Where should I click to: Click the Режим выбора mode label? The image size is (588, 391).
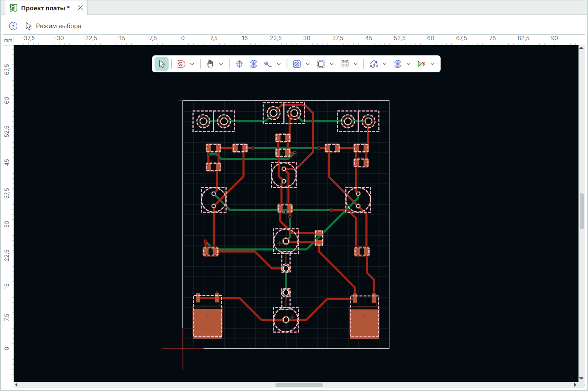[58, 26]
